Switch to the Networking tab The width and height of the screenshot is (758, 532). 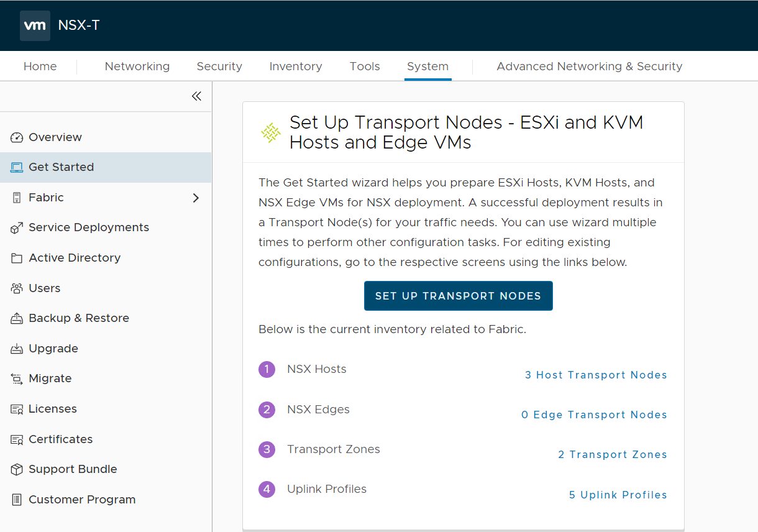[137, 66]
